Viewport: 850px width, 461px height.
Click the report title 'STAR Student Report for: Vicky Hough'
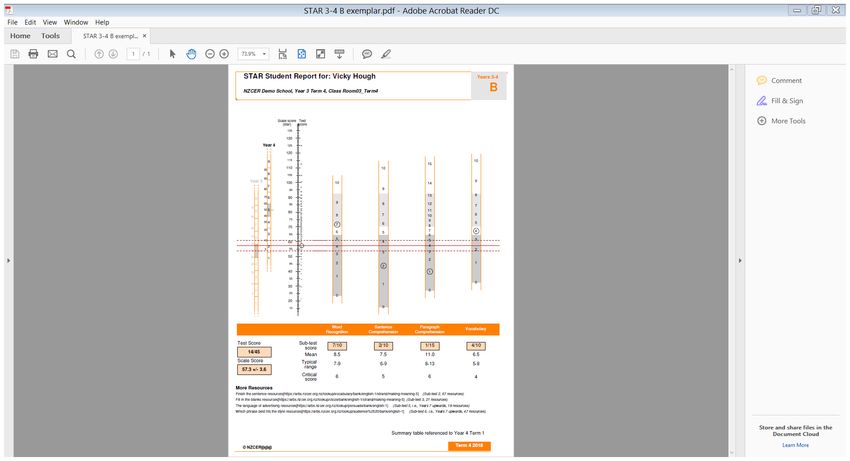309,76
